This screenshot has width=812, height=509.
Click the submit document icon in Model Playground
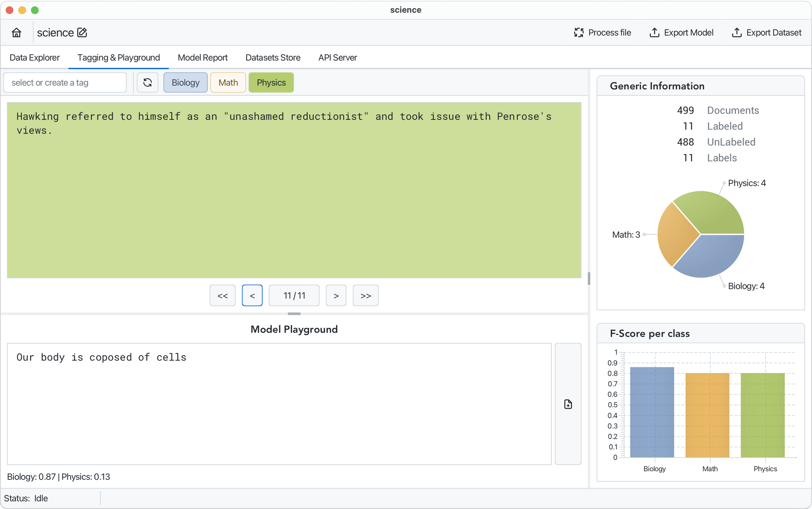point(568,404)
